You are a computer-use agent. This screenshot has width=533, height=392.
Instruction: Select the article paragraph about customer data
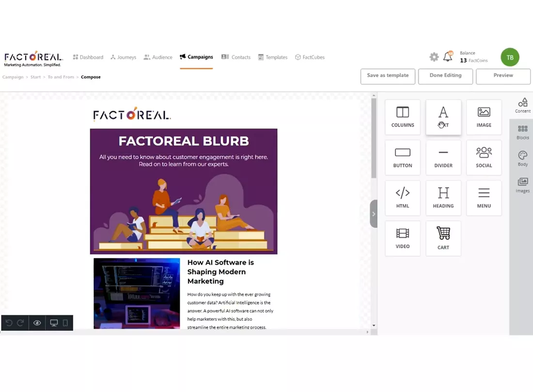pyautogui.click(x=230, y=311)
